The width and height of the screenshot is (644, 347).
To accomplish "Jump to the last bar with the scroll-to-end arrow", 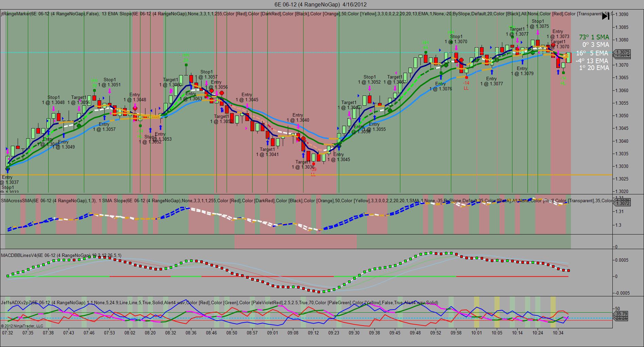I will 606,16.
